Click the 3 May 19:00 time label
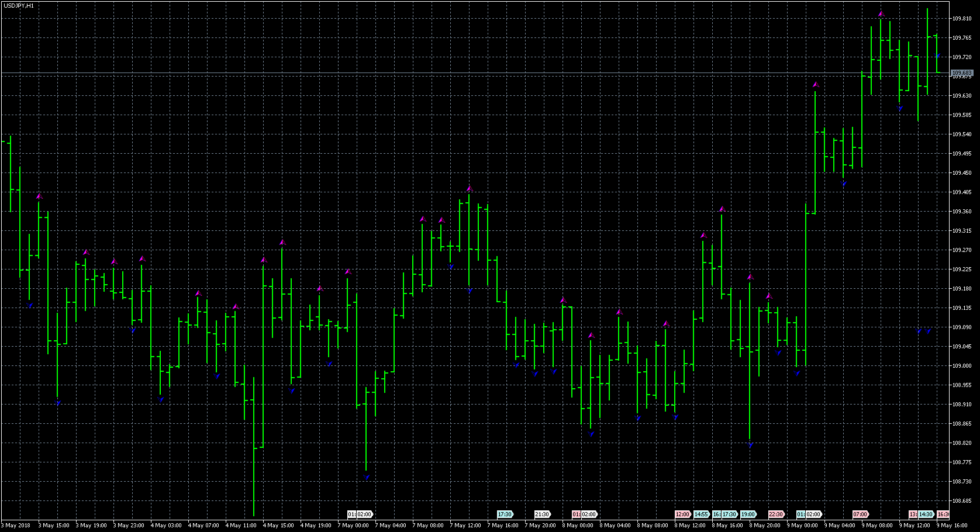Screen dimensions: 980x532 (x=91, y=526)
